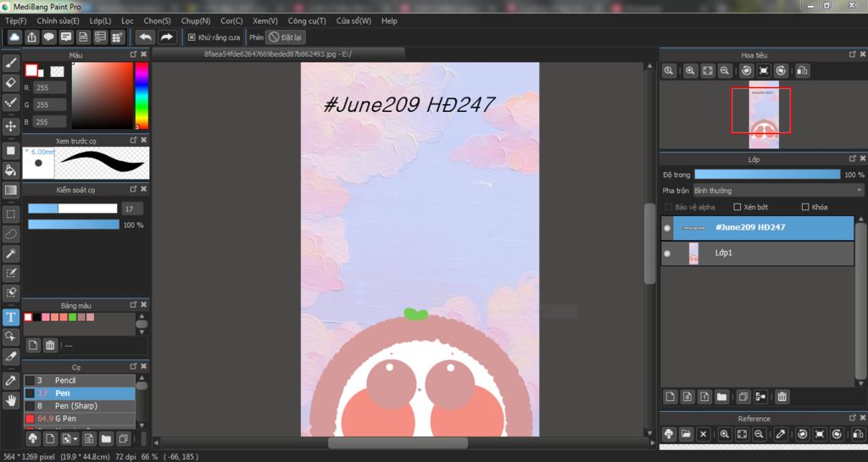Detach the Cọ brush panel
Image resolution: width=868 pixels, height=462 pixels.
click(x=133, y=366)
